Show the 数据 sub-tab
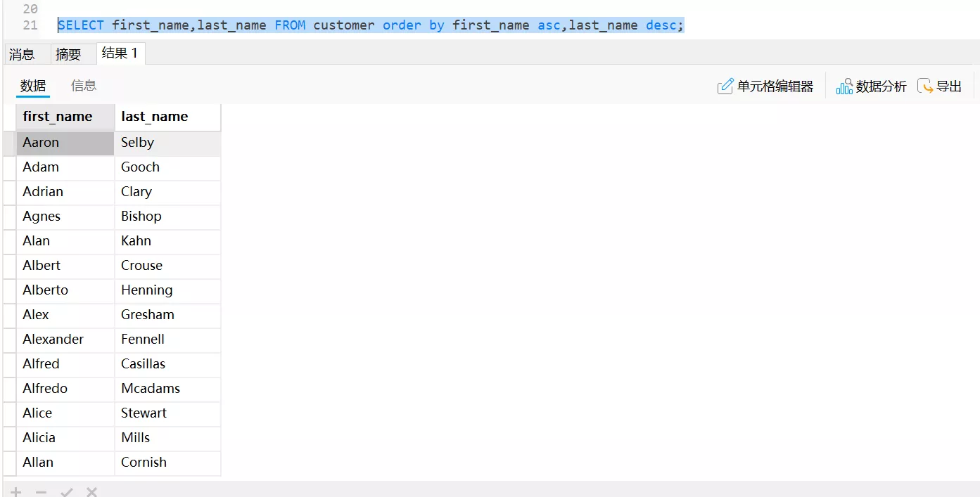 point(33,86)
